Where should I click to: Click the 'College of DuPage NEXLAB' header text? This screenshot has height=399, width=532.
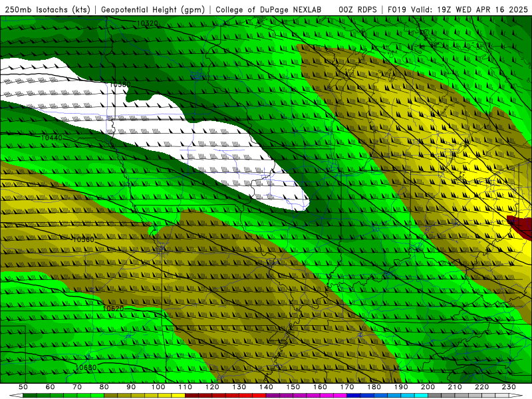coord(269,10)
